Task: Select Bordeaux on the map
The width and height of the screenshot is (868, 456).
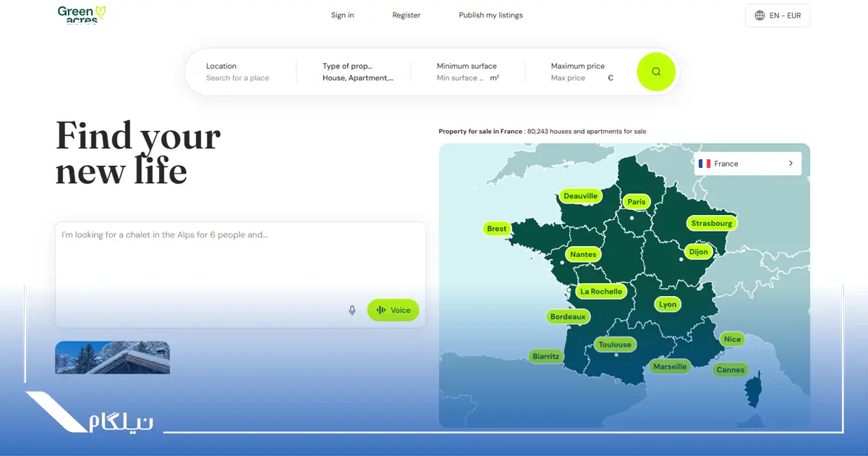Action: click(568, 317)
